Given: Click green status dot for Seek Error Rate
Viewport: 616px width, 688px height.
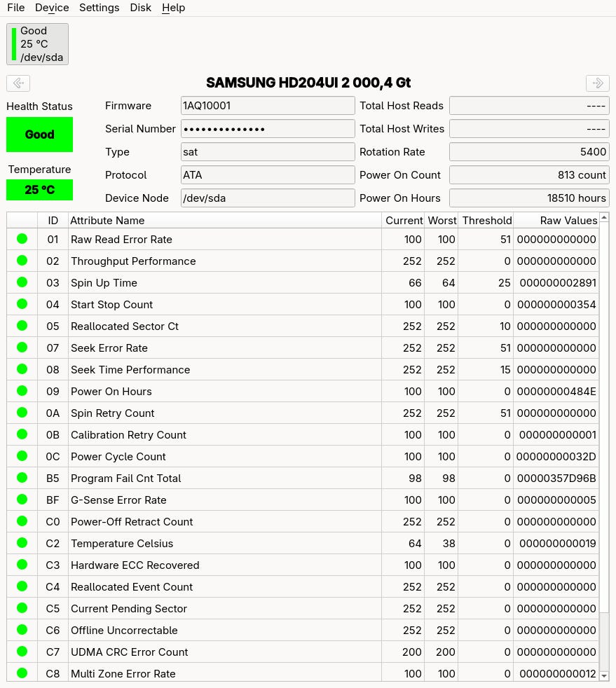Looking at the screenshot, I should pyautogui.click(x=22, y=348).
